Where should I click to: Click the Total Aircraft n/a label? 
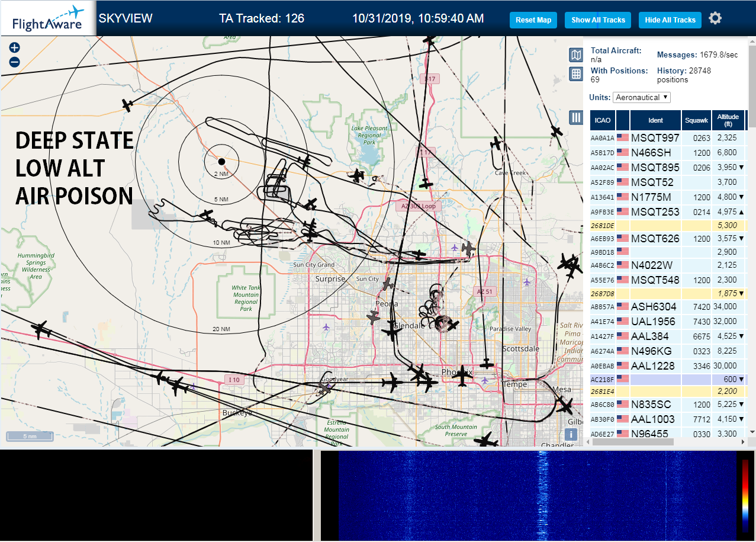[x=616, y=54]
